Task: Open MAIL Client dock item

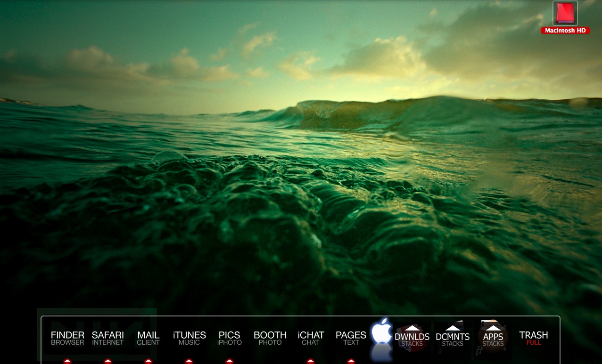Action: pos(148,338)
